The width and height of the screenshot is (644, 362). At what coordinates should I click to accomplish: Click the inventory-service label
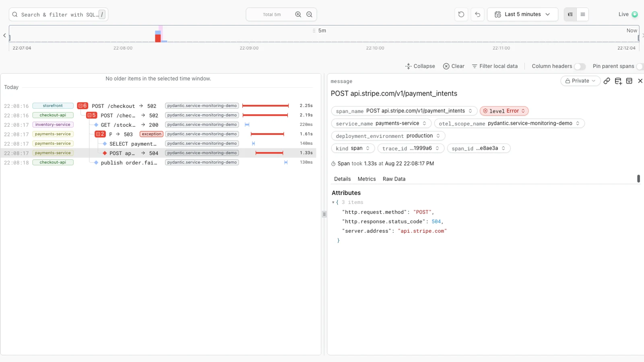coord(53,125)
